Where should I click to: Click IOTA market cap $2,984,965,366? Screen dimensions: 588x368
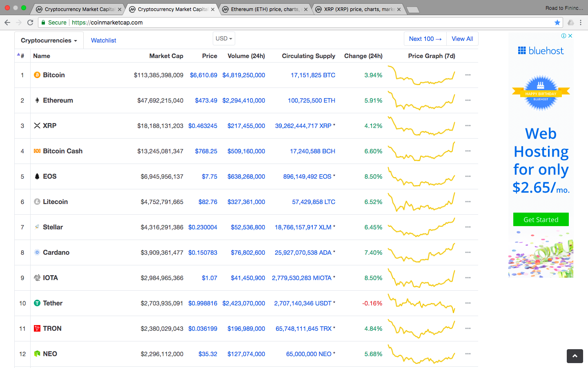162,278
